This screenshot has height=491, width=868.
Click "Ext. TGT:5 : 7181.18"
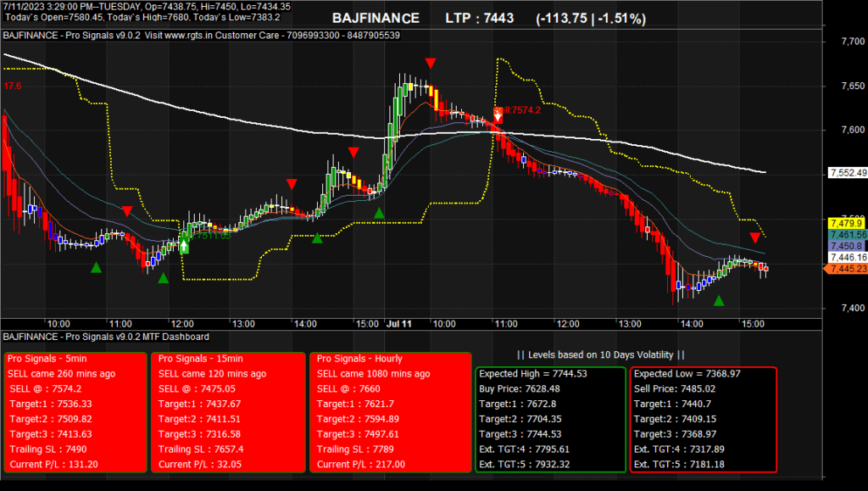tap(679, 465)
